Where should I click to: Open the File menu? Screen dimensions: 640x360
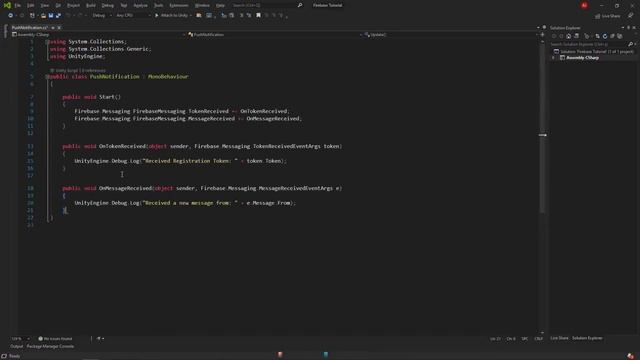tap(18, 5)
